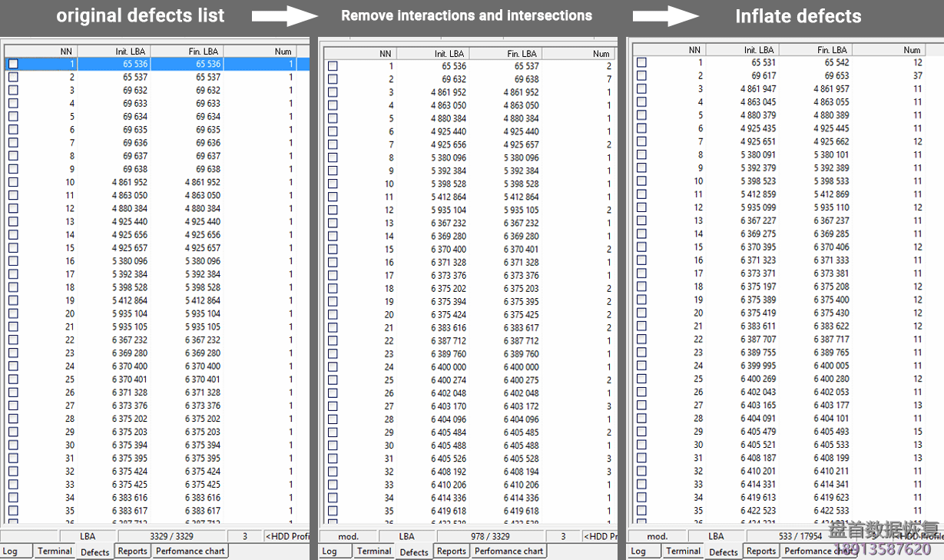944x560 pixels.
Task: Tick checkbox of row 36 in left panel
Action: pyautogui.click(x=13, y=522)
